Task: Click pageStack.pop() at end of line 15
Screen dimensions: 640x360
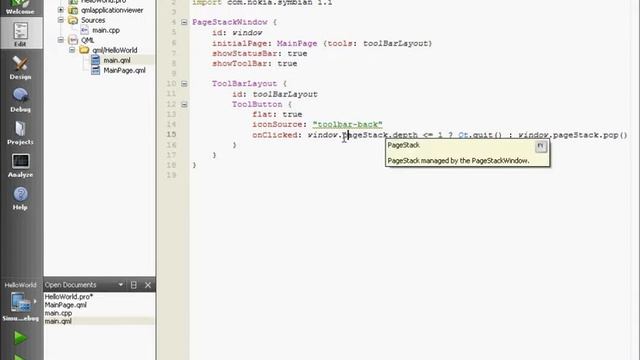Action: pyautogui.click(x=590, y=135)
